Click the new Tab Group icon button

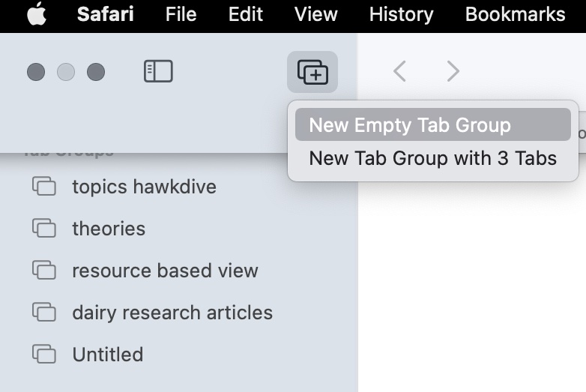click(x=312, y=72)
